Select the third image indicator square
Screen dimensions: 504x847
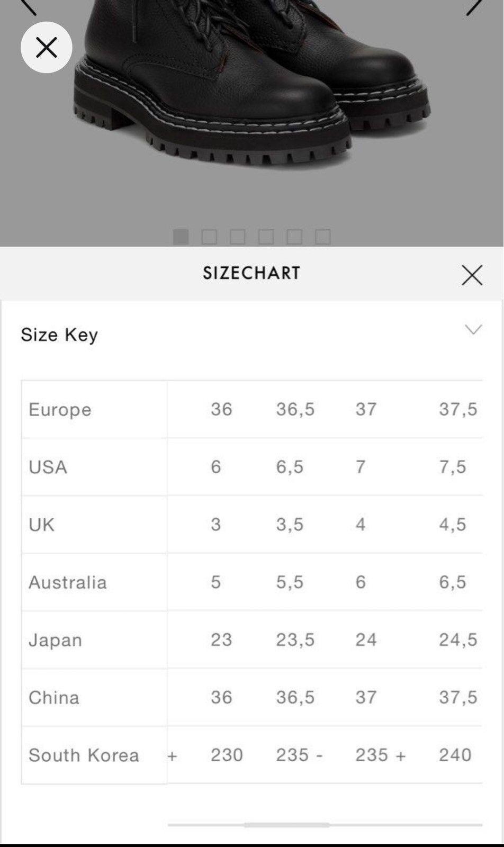click(x=238, y=237)
